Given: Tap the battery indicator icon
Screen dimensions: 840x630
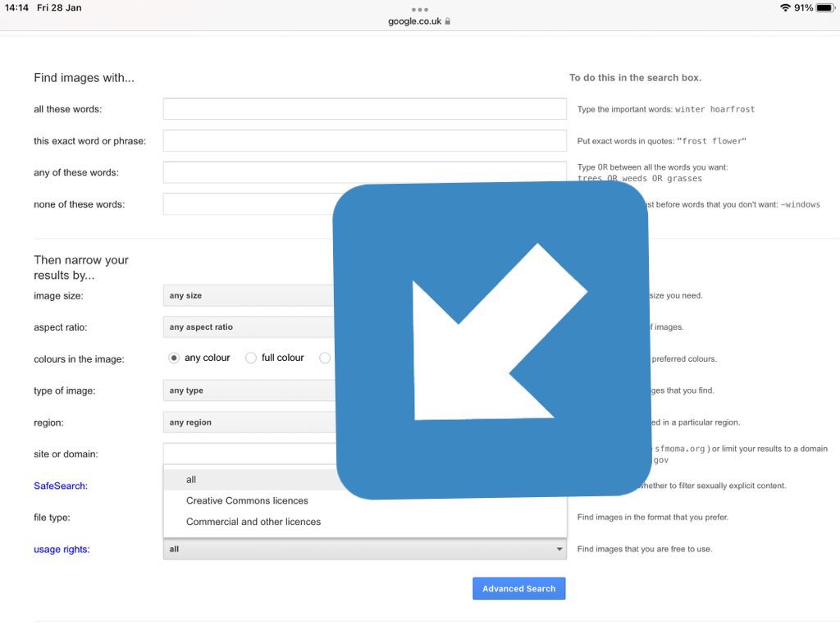Looking at the screenshot, I should (825, 7).
